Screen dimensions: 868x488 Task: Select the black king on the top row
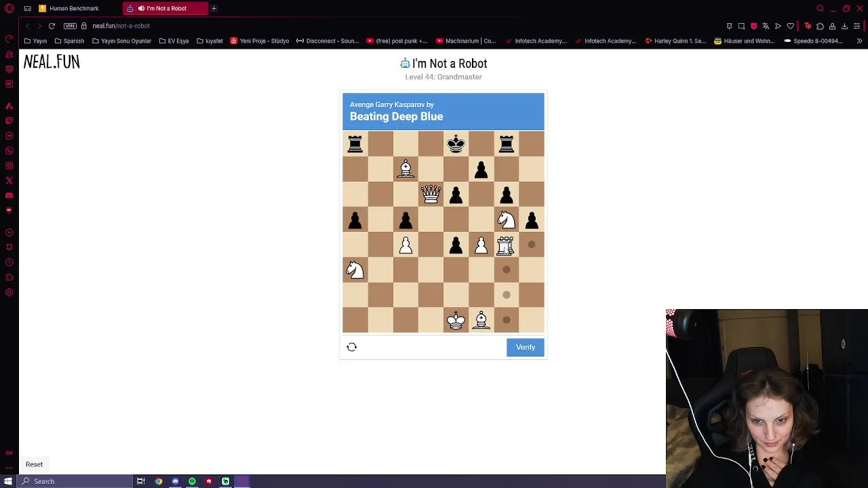(x=456, y=143)
